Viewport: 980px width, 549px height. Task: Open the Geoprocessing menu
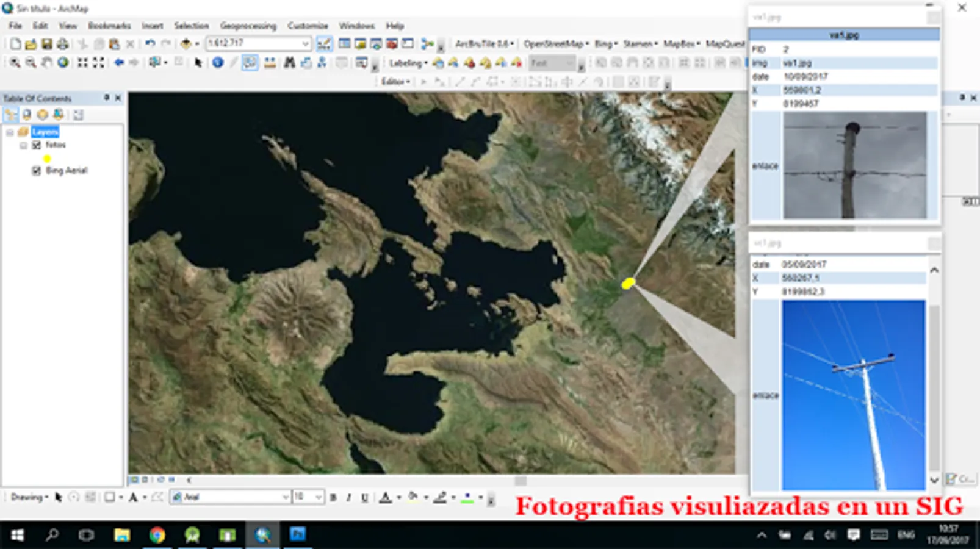pyautogui.click(x=248, y=26)
